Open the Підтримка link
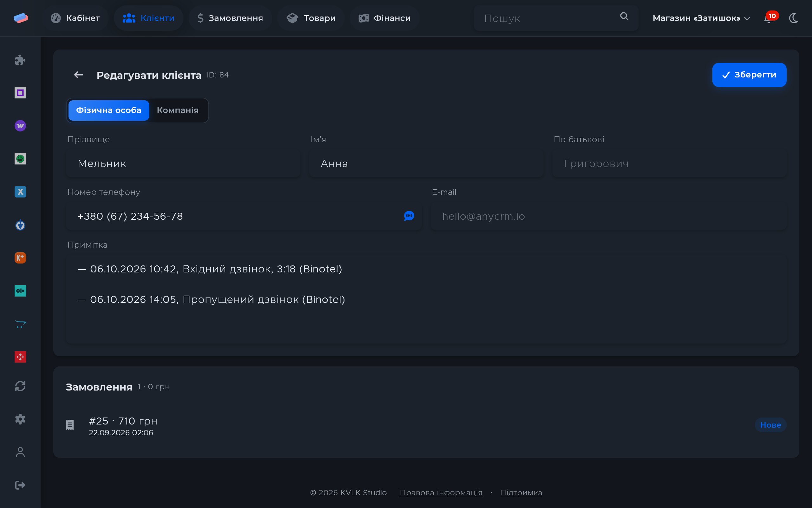 pyautogui.click(x=521, y=492)
